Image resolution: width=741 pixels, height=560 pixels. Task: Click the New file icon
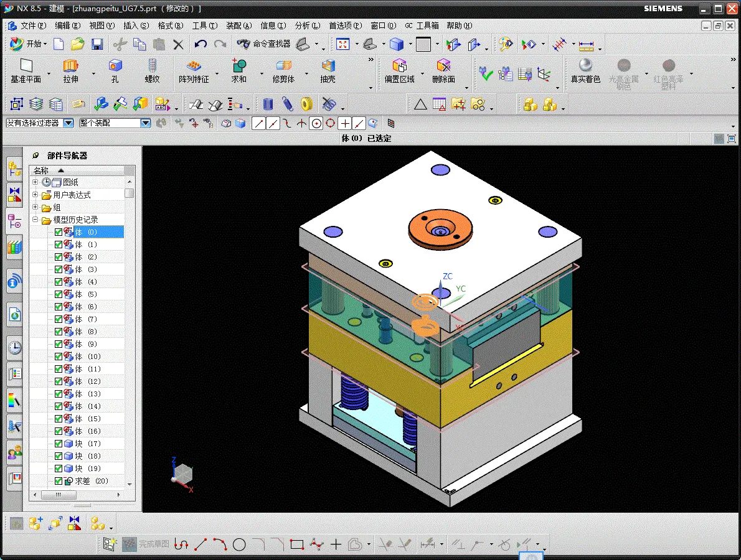[59, 44]
